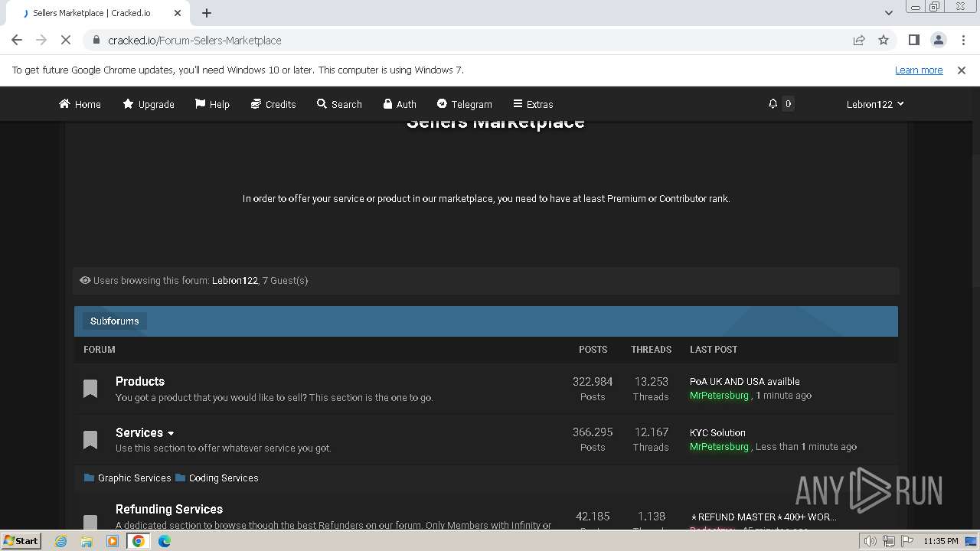The image size is (980, 551).
Task: Dismiss the Chrome update notification bar
Action: (962, 70)
